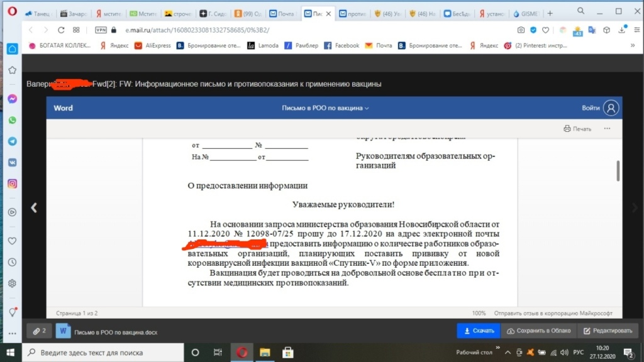Expand the document title dropdown in Word header

pyautogui.click(x=325, y=108)
